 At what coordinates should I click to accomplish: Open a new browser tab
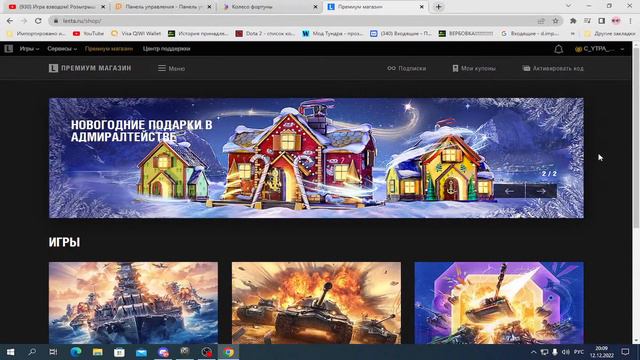(x=438, y=7)
